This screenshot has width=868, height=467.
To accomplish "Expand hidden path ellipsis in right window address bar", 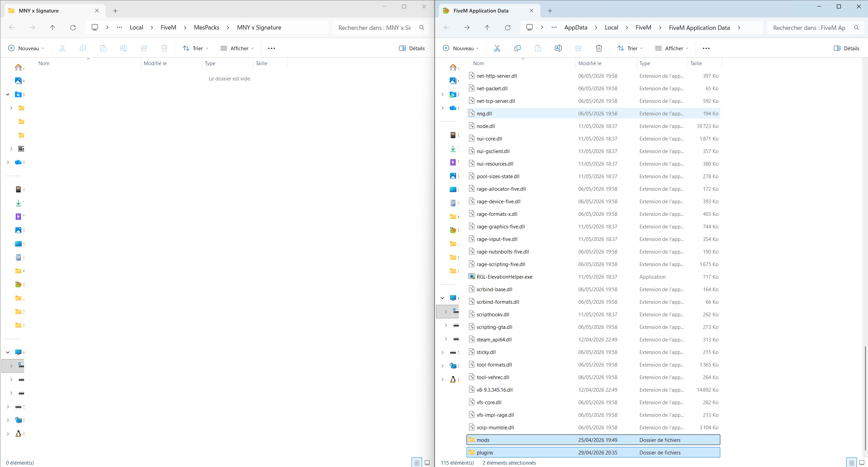I will 554,27.
